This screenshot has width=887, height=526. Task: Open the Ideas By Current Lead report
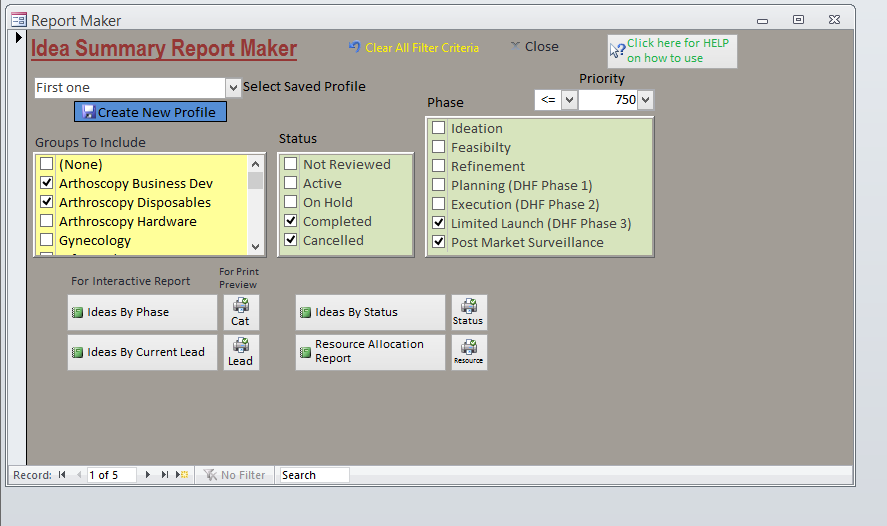coord(143,352)
